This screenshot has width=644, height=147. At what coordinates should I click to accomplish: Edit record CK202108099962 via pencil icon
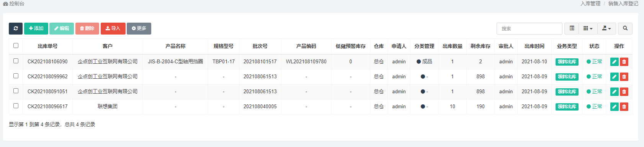[x=615, y=77]
